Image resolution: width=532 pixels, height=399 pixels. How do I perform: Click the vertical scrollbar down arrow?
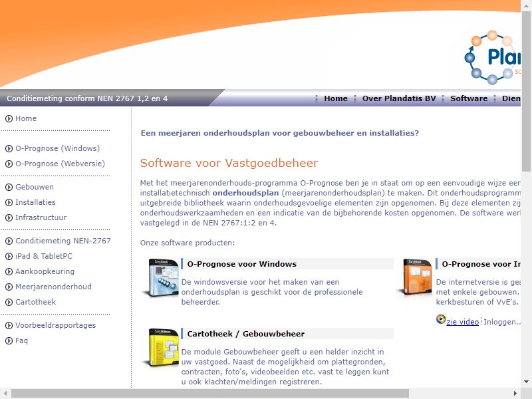tap(526, 382)
